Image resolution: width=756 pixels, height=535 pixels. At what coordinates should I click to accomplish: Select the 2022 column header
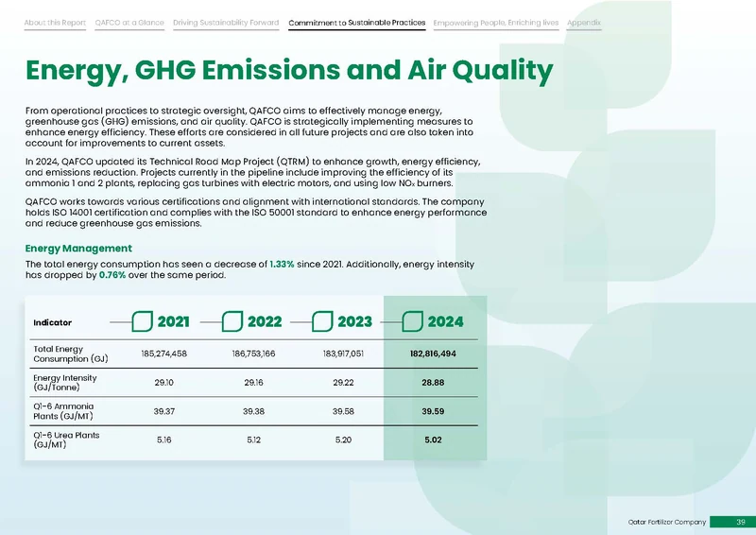tap(265, 321)
